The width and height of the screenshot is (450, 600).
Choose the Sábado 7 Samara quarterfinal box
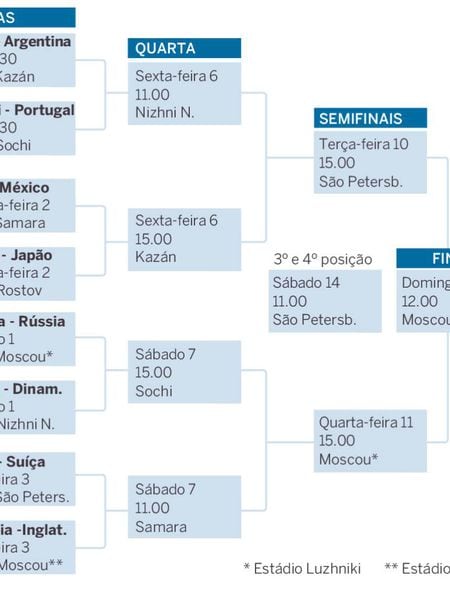pos(184,507)
